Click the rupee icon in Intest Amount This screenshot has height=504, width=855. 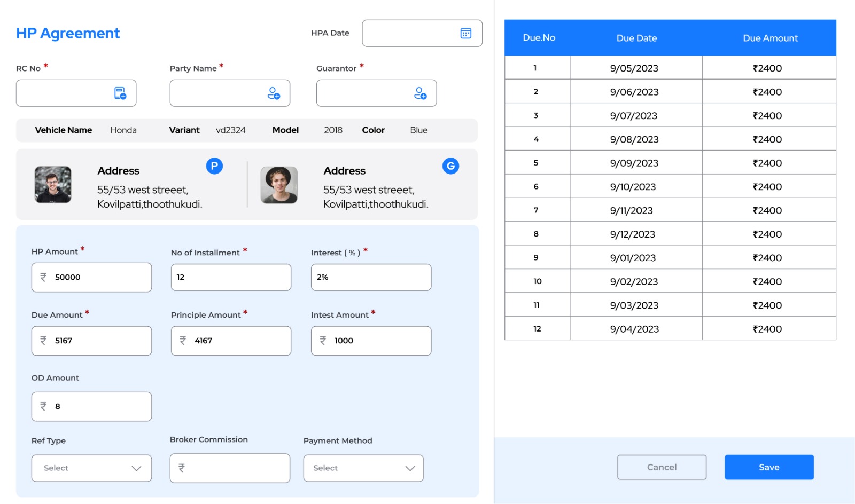(x=323, y=341)
